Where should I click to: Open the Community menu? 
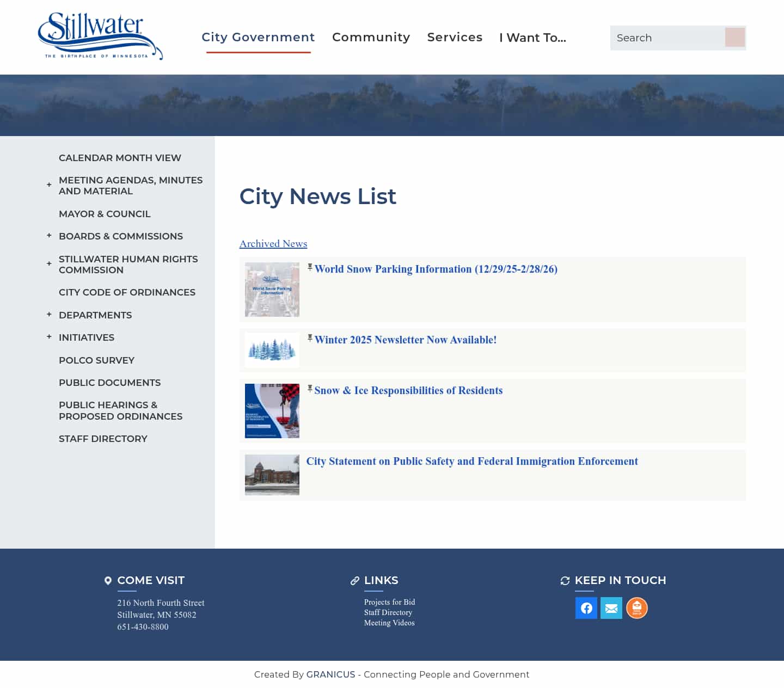pyautogui.click(x=371, y=37)
